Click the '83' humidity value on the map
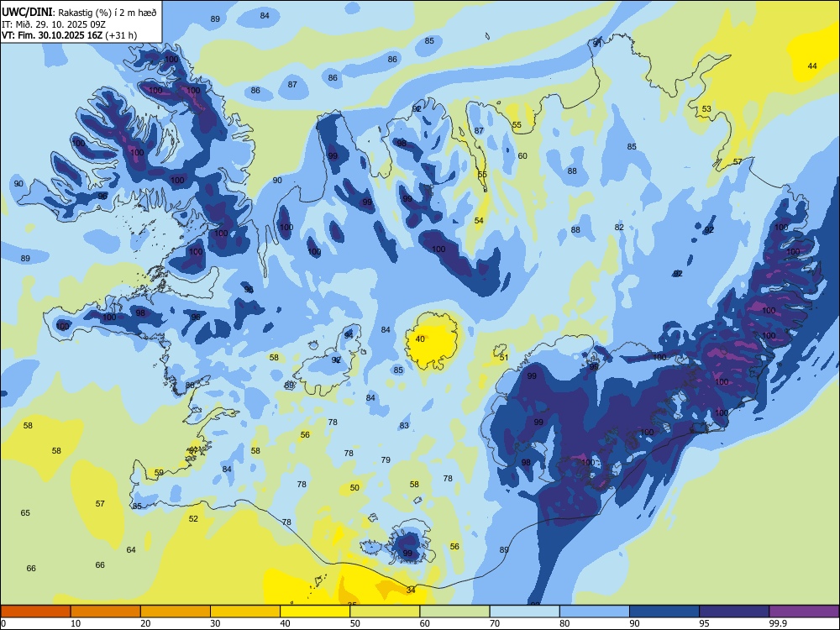The image size is (840, 630). (404, 425)
